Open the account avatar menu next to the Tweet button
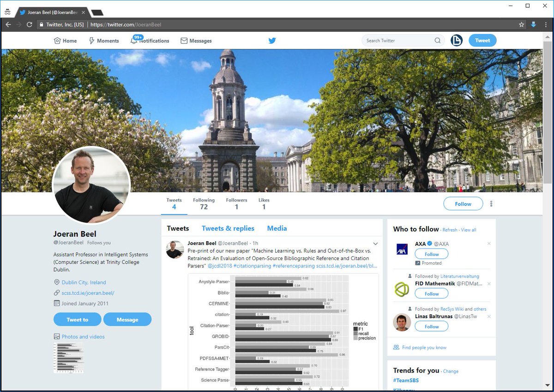554x392 pixels. tap(457, 41)
